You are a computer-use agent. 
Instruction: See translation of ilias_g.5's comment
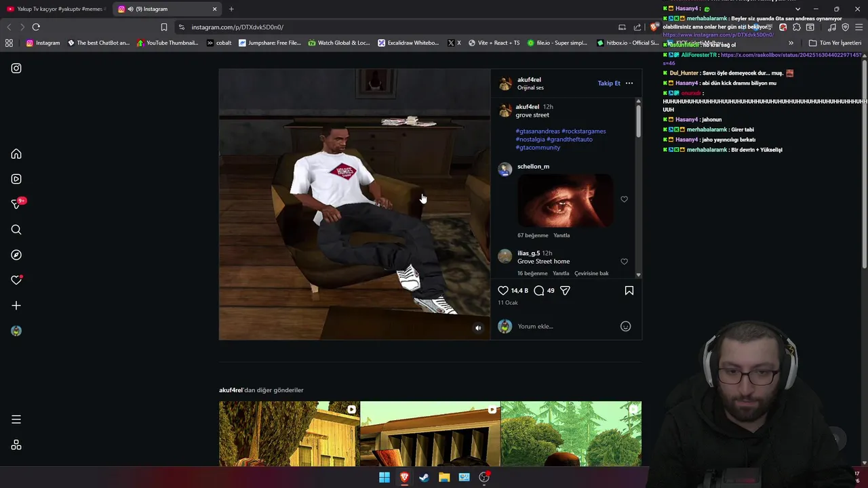point(591,274)
